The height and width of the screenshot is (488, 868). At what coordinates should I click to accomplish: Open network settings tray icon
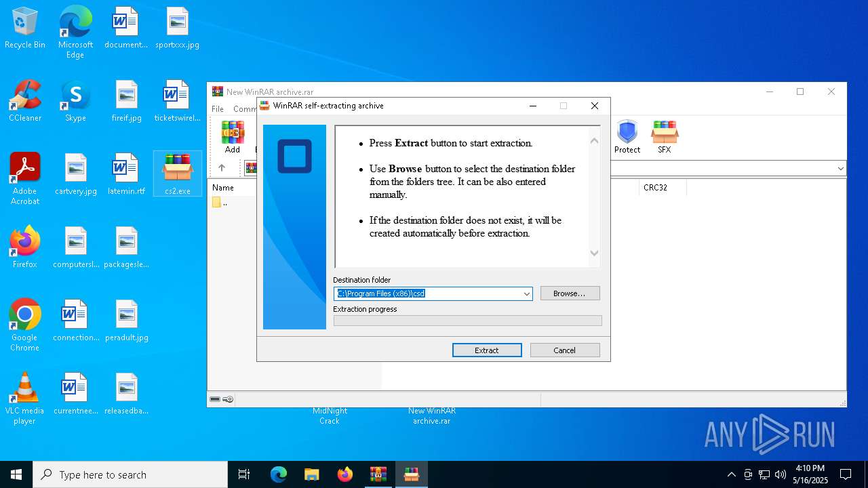coord(764,474)
